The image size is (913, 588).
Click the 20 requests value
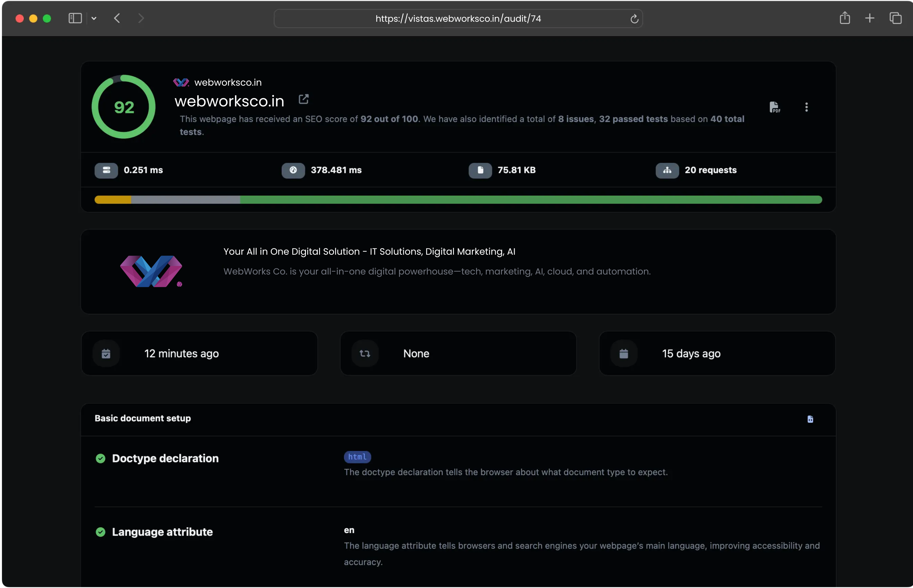(710, 170)
